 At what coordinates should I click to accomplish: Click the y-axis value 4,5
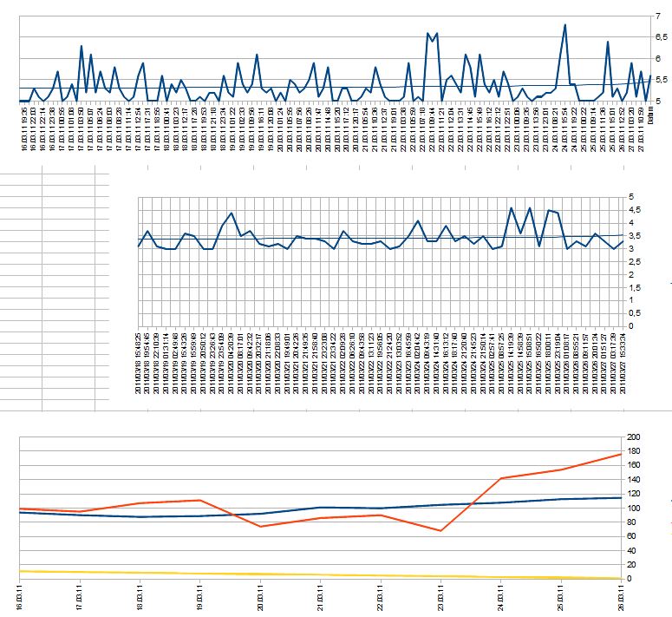635,210
